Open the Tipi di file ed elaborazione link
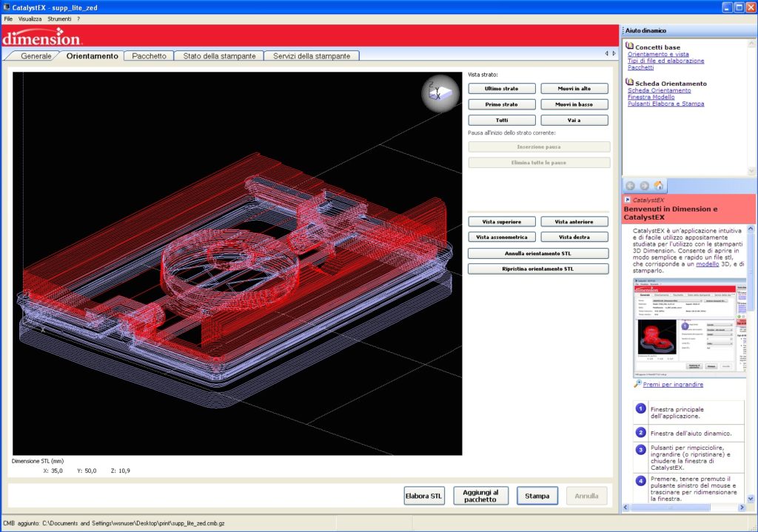The image size is (758, 532). point(665,61)
